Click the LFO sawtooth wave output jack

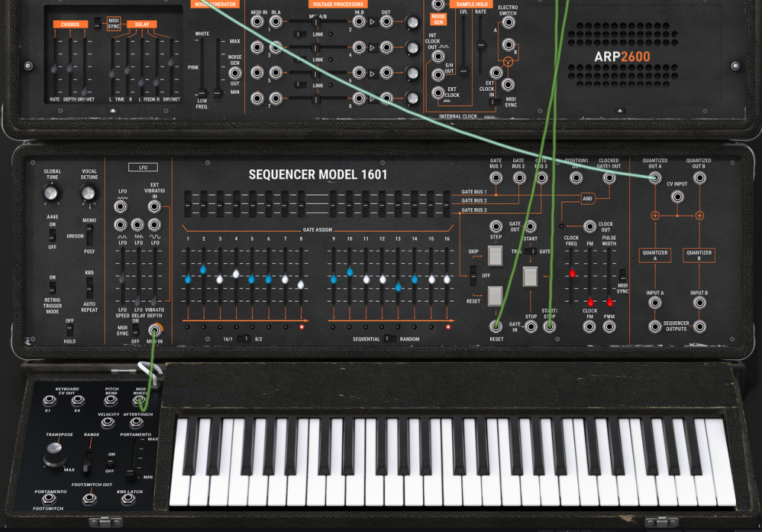[x=138, y=225]
